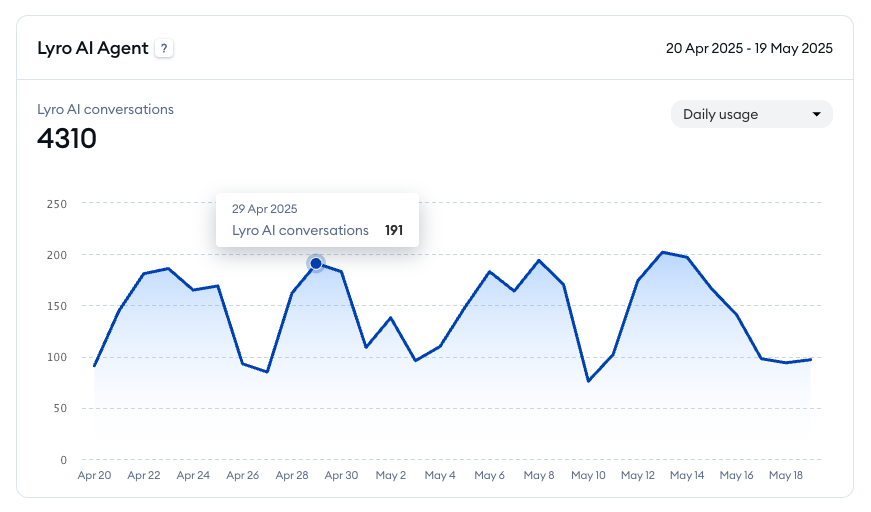
Task: Click the Lyro AI Agent heading
Action: [93, 48]
